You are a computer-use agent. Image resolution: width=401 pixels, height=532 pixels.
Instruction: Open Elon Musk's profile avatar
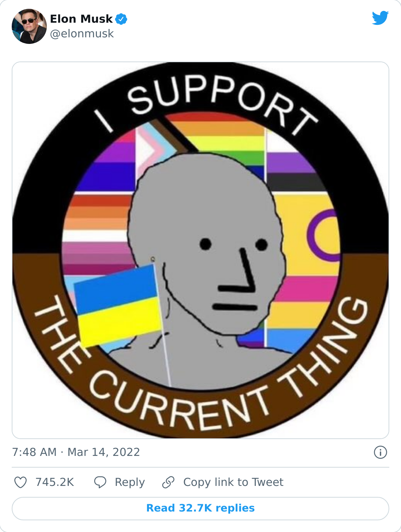(x=29, y=26)
